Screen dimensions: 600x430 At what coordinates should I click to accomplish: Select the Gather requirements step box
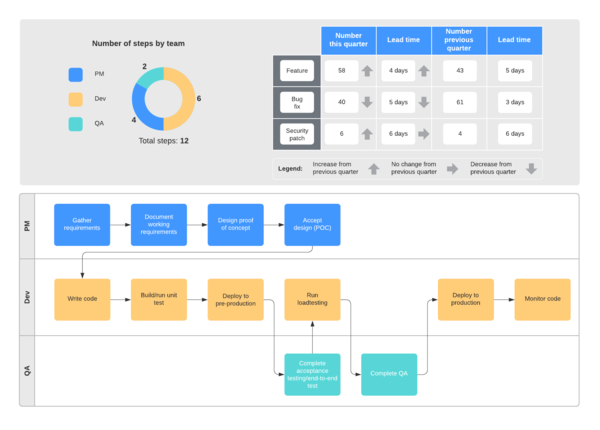point(82,225)
